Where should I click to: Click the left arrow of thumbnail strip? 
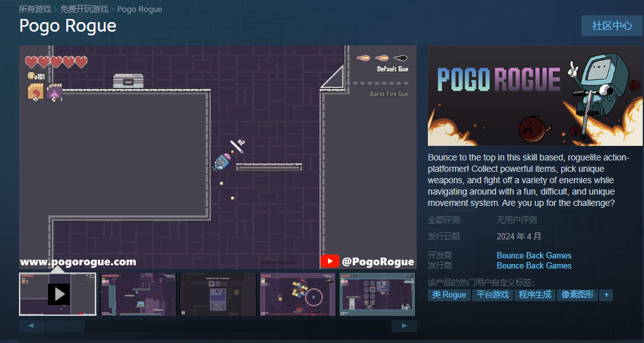click(x=31, y=326)
